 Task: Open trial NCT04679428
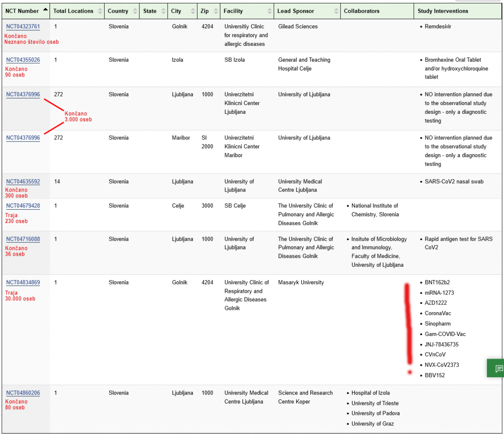click(23, 206)
